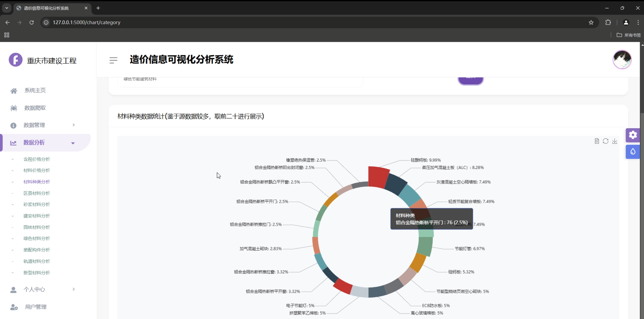Open 材料种类分析 page
This screenshot has width=644, height=319.
click(37, 182)
